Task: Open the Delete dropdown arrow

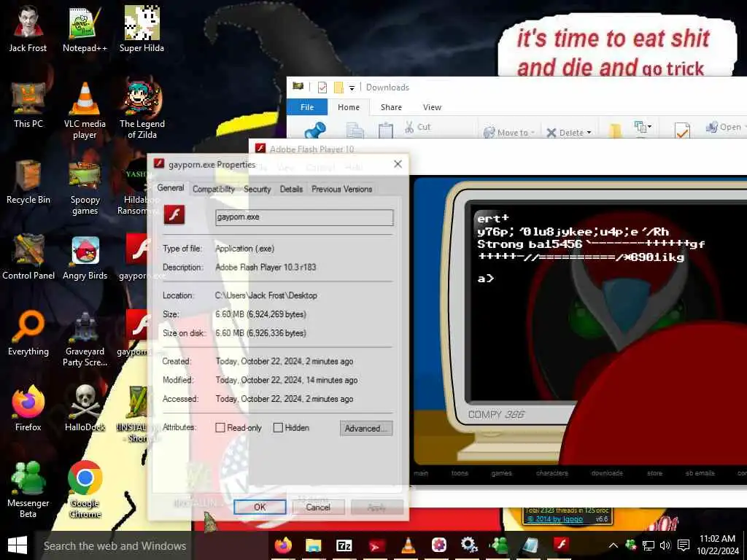Action: click(589, 133)
